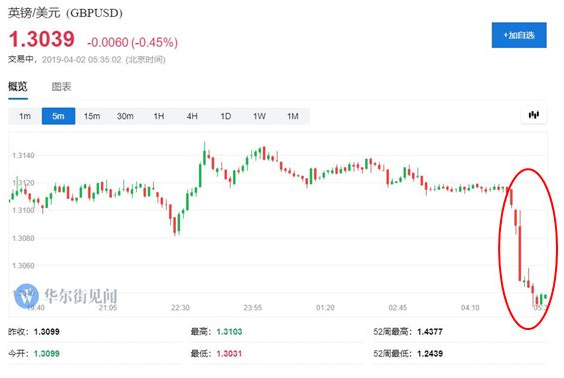The width and height of the screenshot is (564, 378).
Task: Select the 1m timeframe
Action: [x=25, y=116]
